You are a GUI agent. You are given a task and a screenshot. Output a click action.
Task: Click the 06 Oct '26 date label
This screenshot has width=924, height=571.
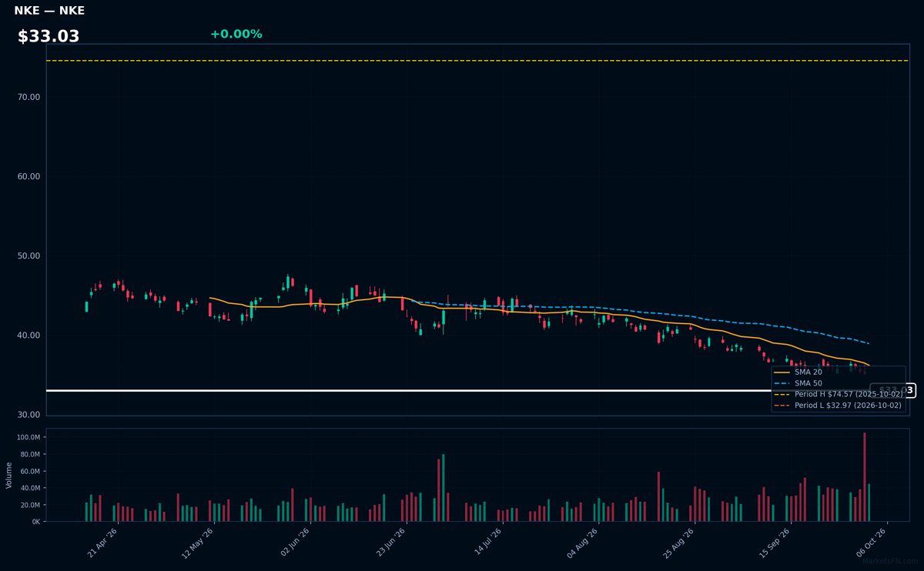(x=872, y=543)
